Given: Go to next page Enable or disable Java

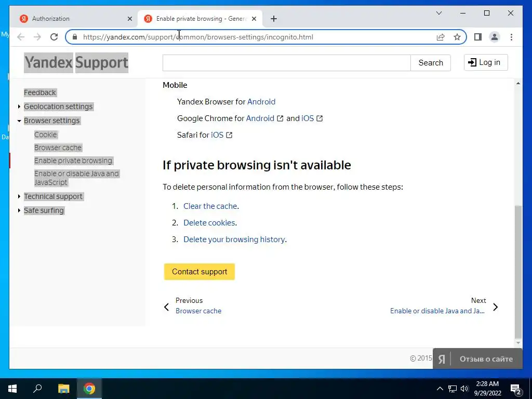Looking at the screenshot, I should (x=437, y=311).
